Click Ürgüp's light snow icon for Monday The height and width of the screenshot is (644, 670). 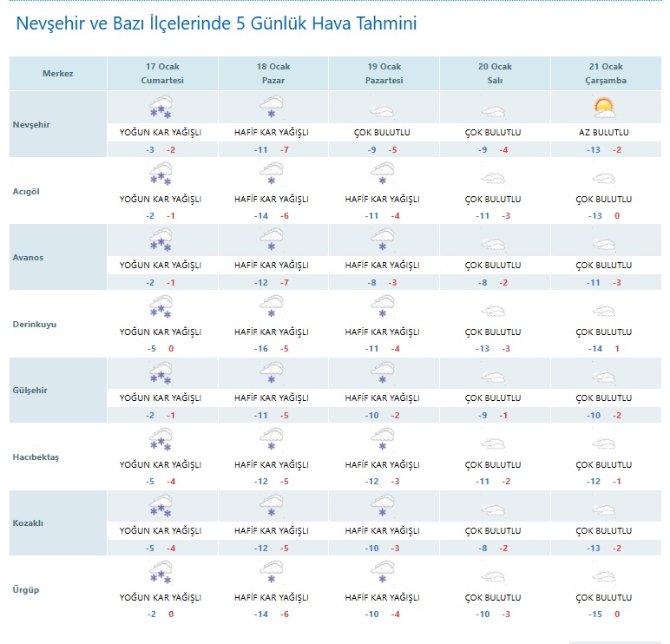382,573
